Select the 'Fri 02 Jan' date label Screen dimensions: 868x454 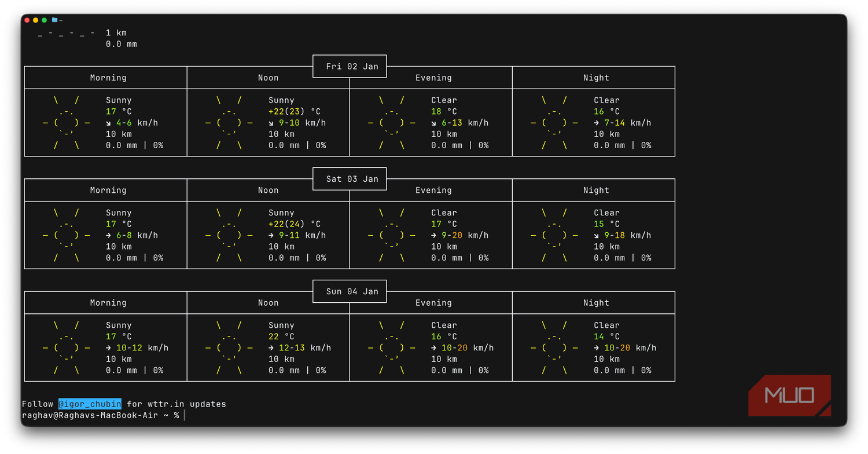tap(352, 67)
